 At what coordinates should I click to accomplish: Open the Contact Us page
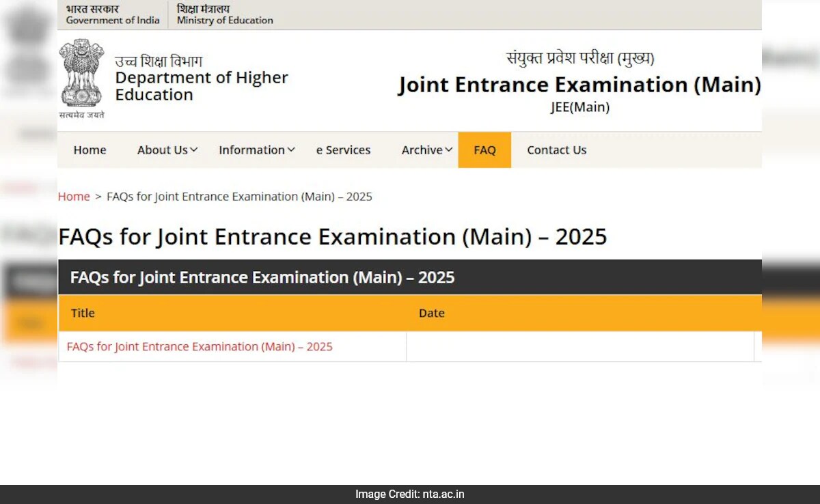[556, 150]
